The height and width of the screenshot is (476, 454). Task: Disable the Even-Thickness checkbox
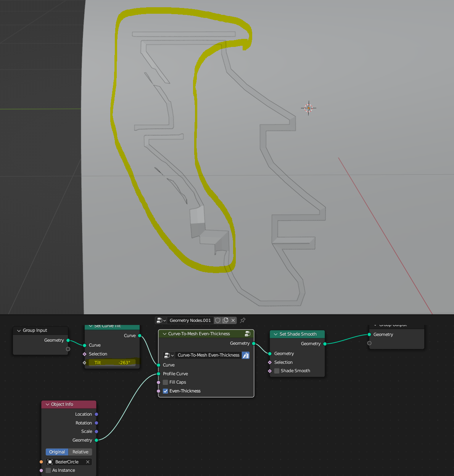tap(166, 391)
